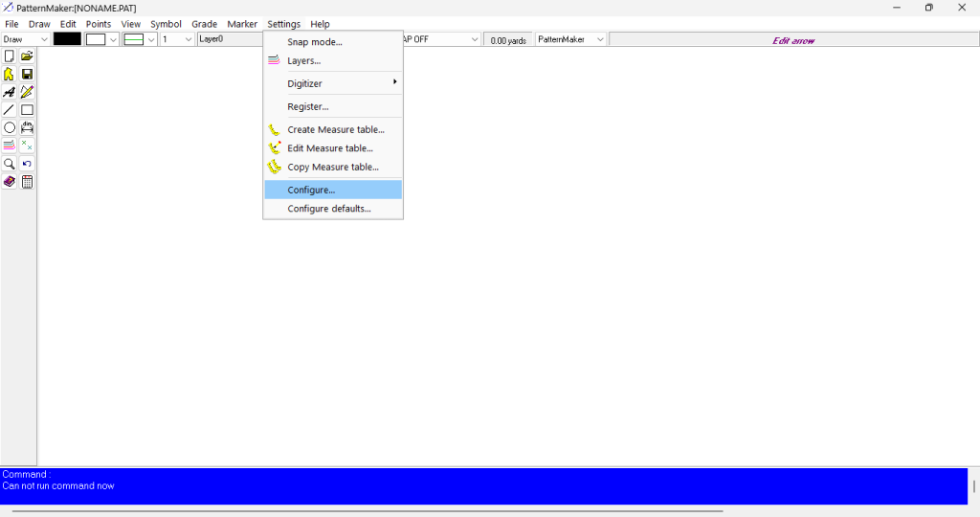The image size is (980, 517).
Task: Select Configure... menu entry
Action: 332,190
